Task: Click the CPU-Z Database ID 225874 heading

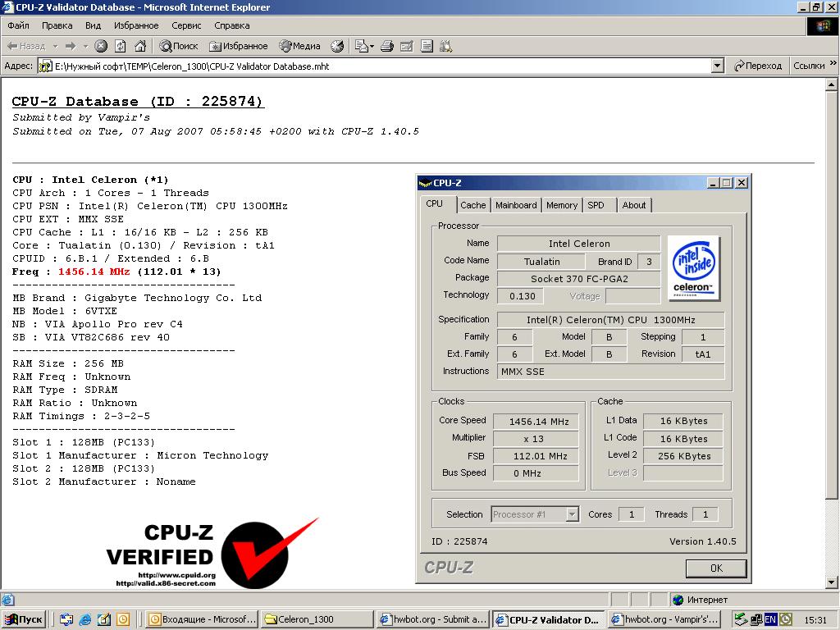Action: [138, 101]
